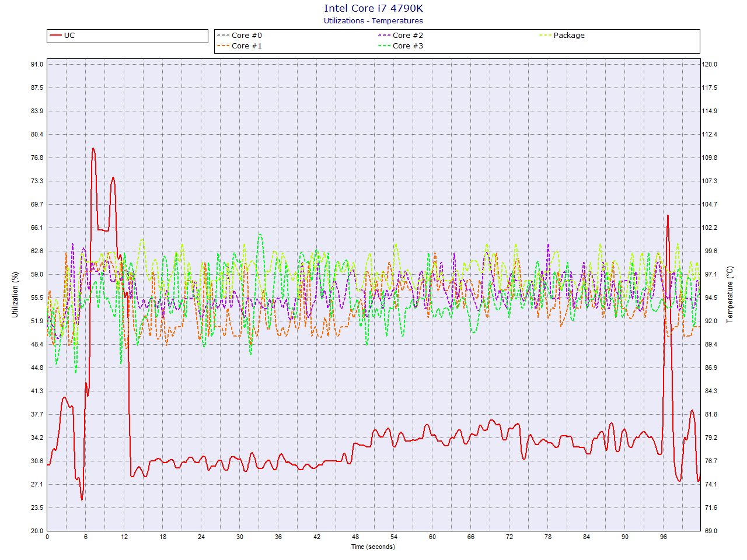Screen dimensions: 747x560
Task: Click the orange Core #1 legend line sample
Action: 224,46
